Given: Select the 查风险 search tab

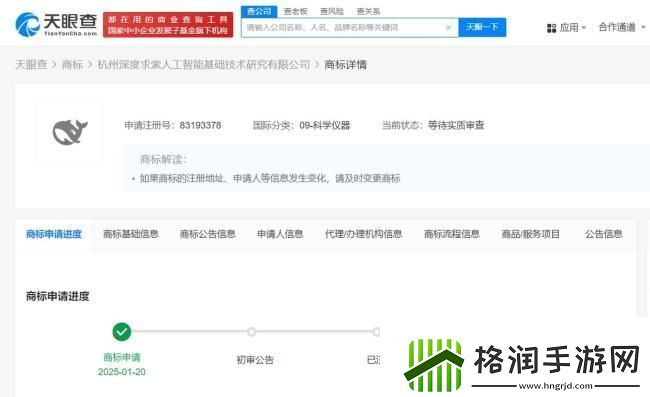Looking at the screenshot, I should (332, 12).
